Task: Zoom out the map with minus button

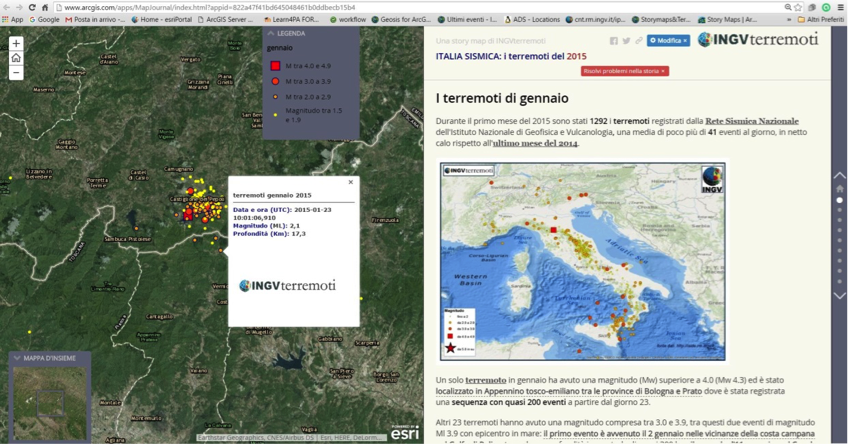Action: [16, 72]
